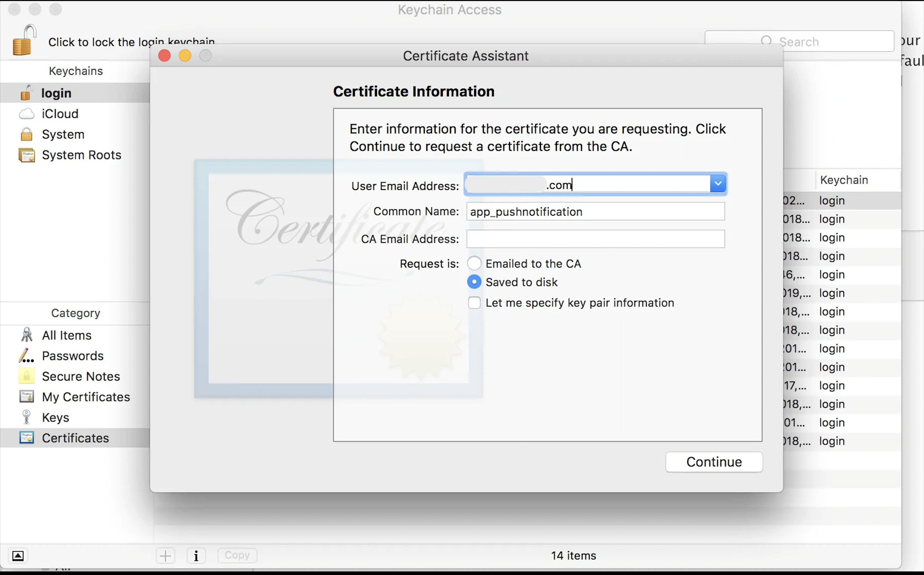Select Saved to disk radio button
This screenshot has width=924, height=575.
click(x=474, y=282)
